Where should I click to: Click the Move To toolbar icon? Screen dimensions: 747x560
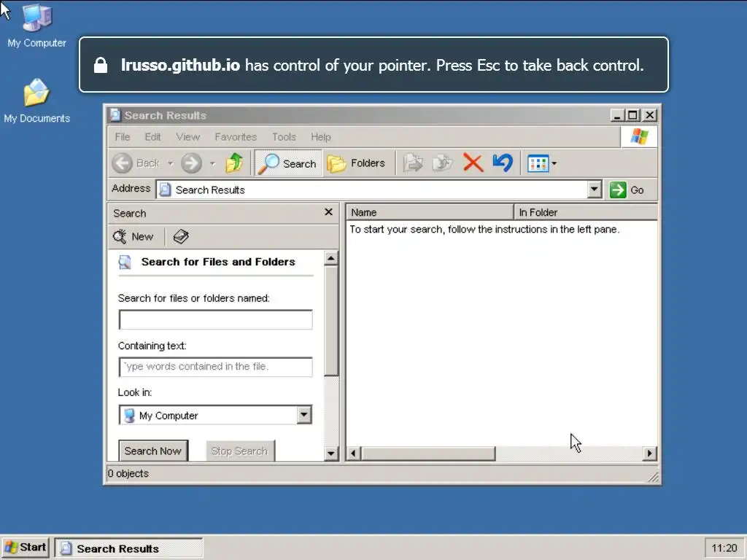pyautogui.click(x=413, y=163)
